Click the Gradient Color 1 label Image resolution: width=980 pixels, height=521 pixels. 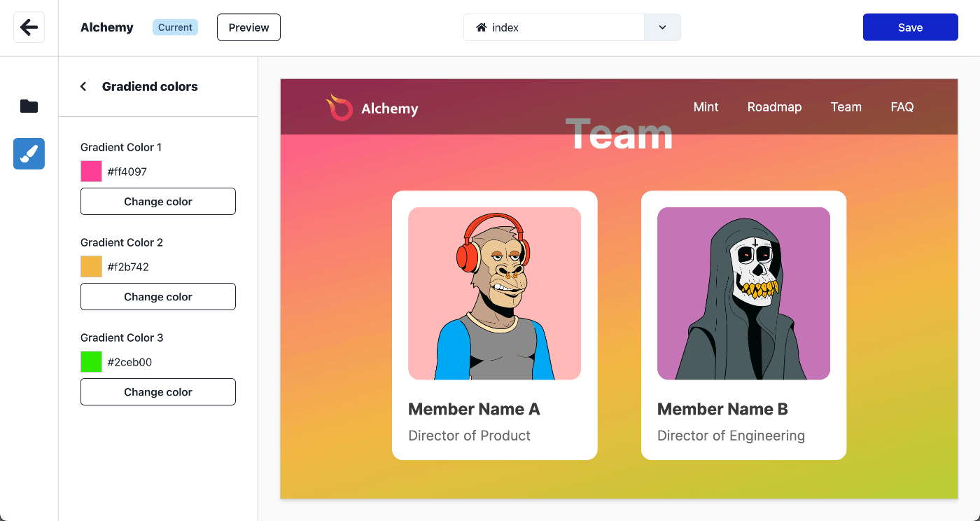tap(121, 147)
